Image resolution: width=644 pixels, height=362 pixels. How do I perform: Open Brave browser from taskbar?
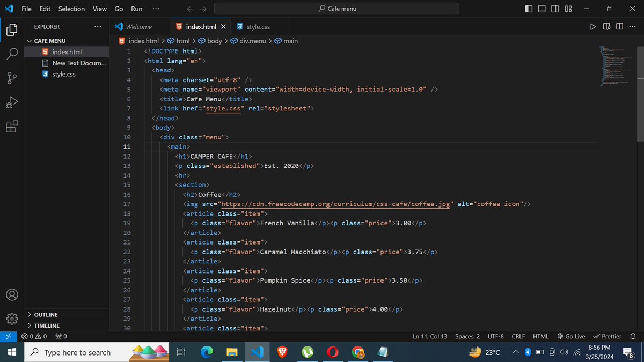coord(282,352)
